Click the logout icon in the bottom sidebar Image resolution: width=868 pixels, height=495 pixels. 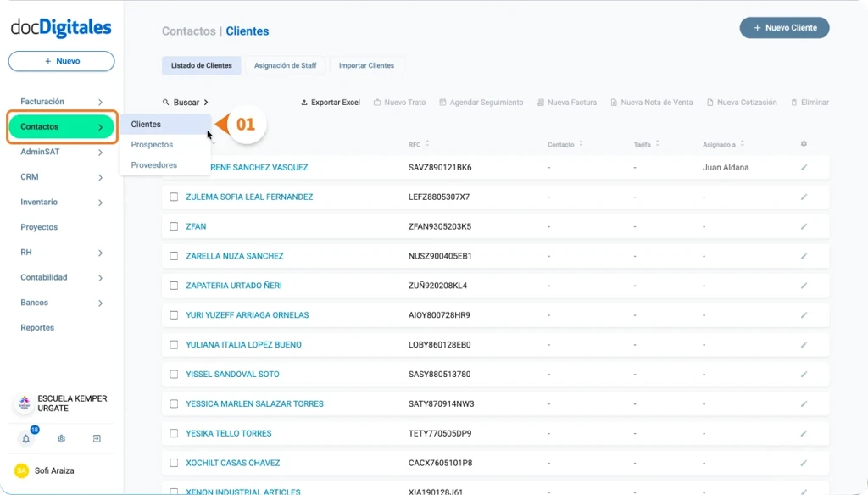click(x=96, y=438)
